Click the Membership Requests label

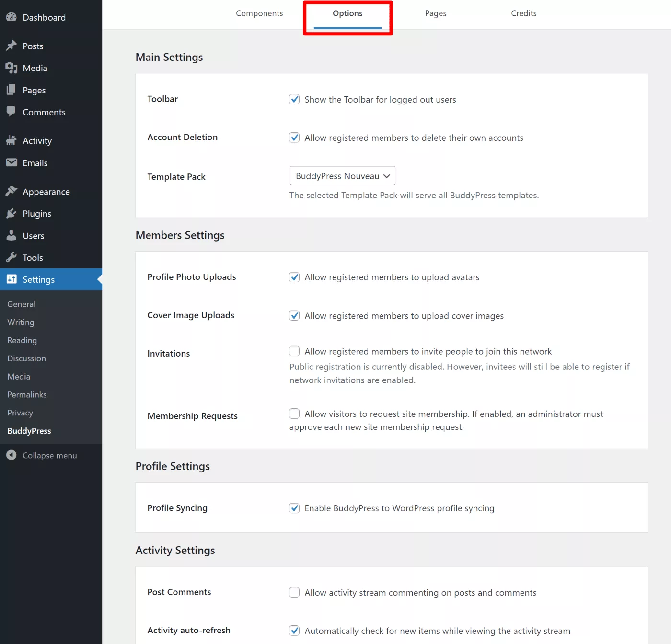tap(193, 416)
